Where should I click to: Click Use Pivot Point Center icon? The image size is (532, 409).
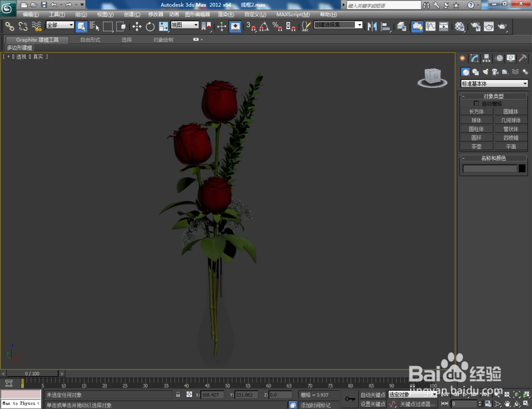[206, 26]
